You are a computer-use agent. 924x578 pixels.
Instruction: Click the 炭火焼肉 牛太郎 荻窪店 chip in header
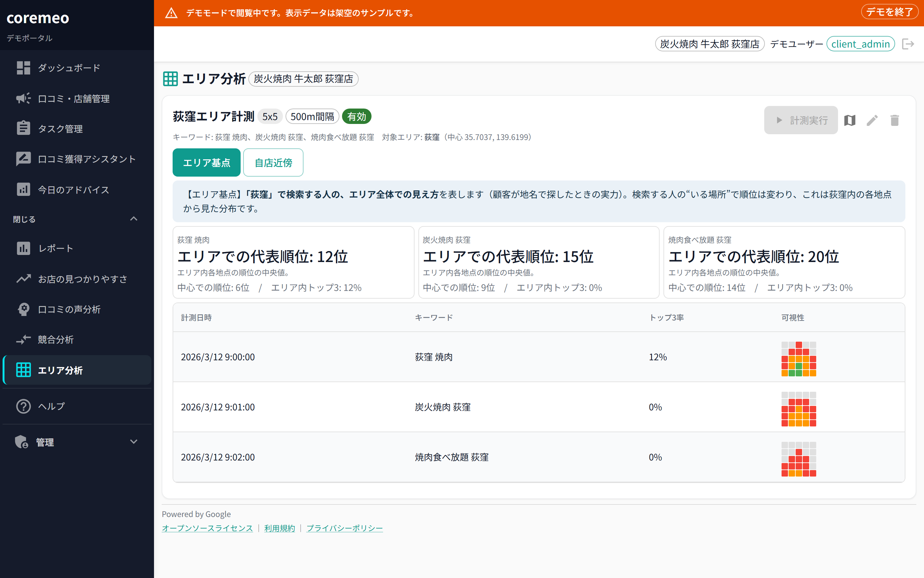point(710,44)
